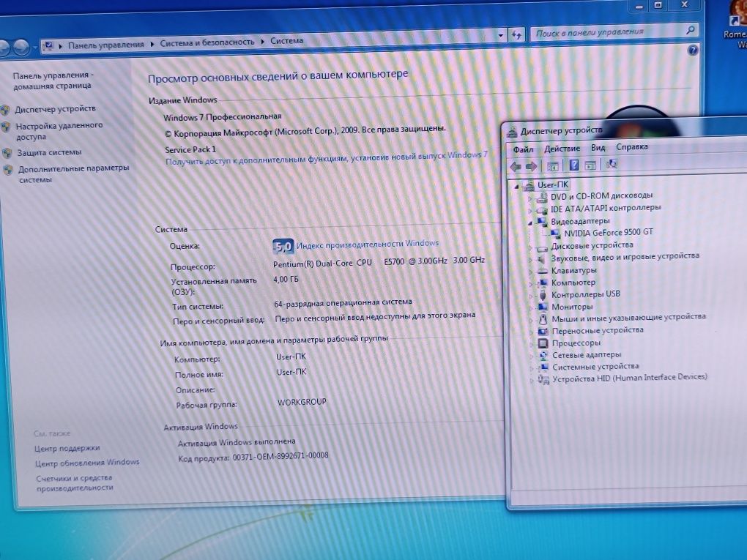The width and height of the screenshot is (747, 560).
Task: Open Центр обновления Windows
Action: click(87, 463)
